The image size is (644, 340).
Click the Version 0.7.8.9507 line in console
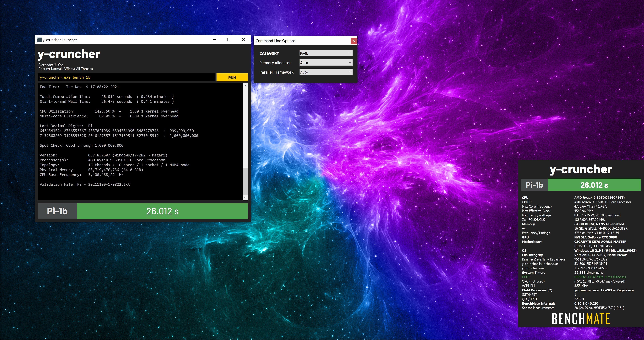pyautogui.click(x=103, y=155)
